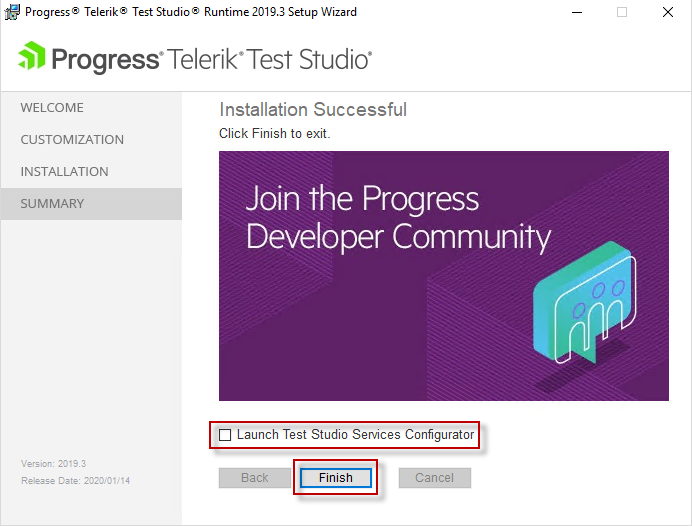The height and width of the screenshot is (526, 692).
Task: Click Finish to exit the installer
Action: (x=336, y=478)
